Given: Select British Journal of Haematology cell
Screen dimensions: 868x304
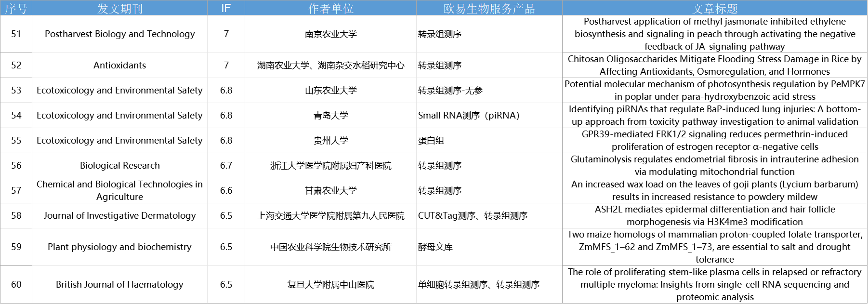Looking at the screenshot, I should pos(119,285).
